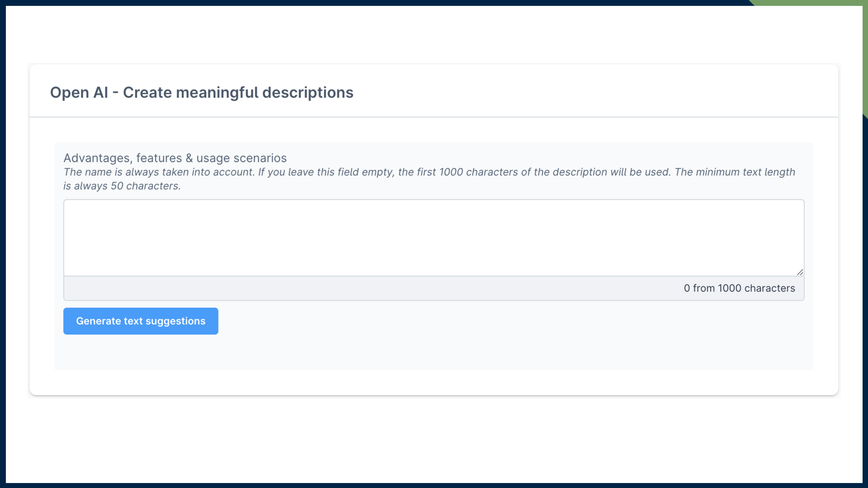The height and width of the screenshot is (488, 868).
Task: Click the divider line under the heading
Action: coord(433,117)
